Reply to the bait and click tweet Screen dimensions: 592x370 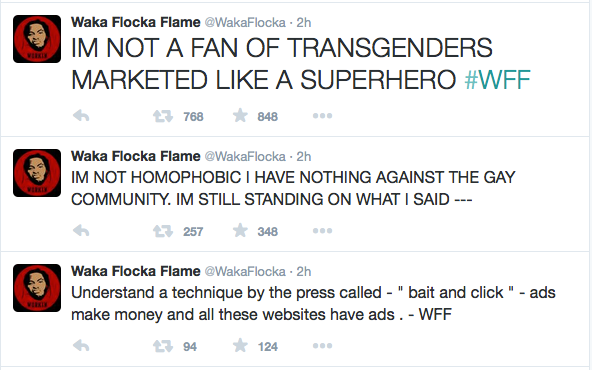[x=81, y=346]
